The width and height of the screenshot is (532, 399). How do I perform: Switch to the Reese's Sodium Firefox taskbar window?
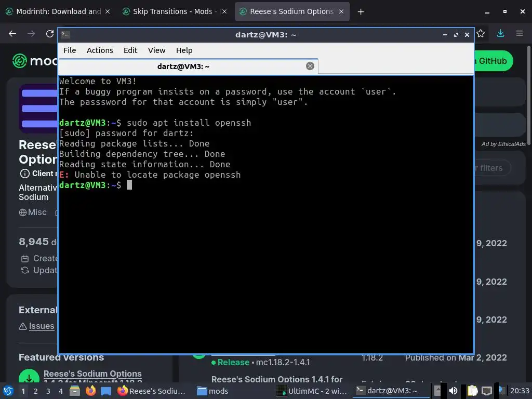(x=152, y=391)
